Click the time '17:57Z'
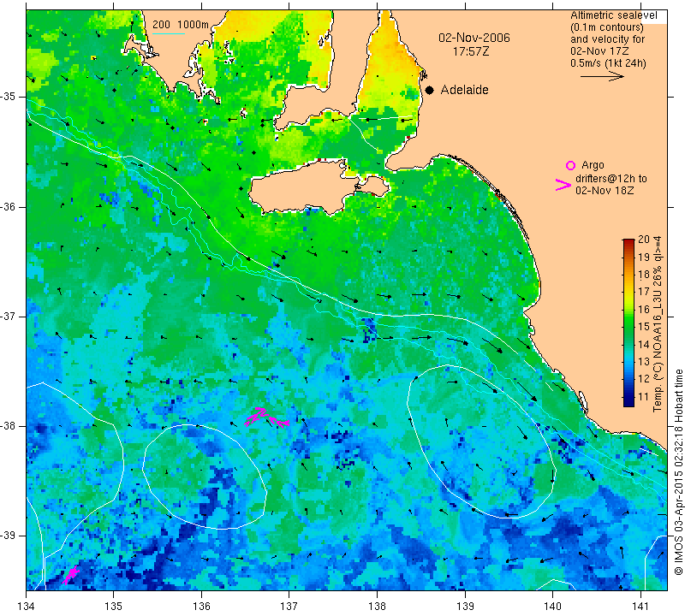The width and height of the screenshot is (685, 616). tap(470, 51)
